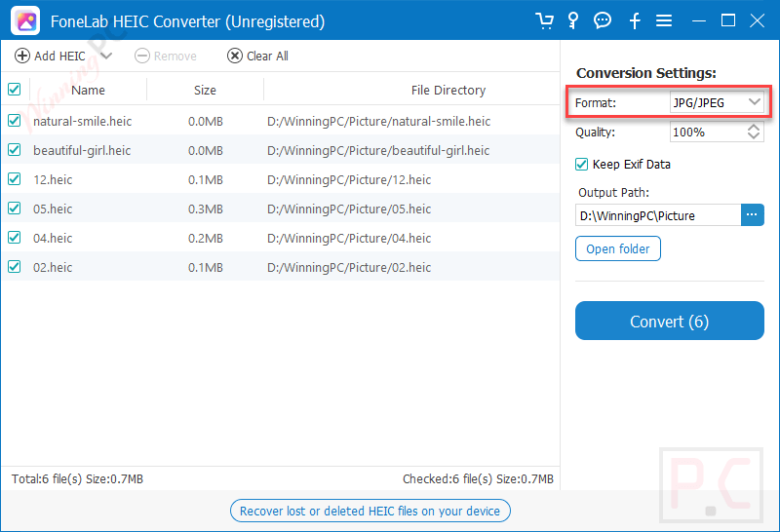The image size is (780, 532).
Task: Open the hamburger menu icon
Action: (x=664, y=20)
